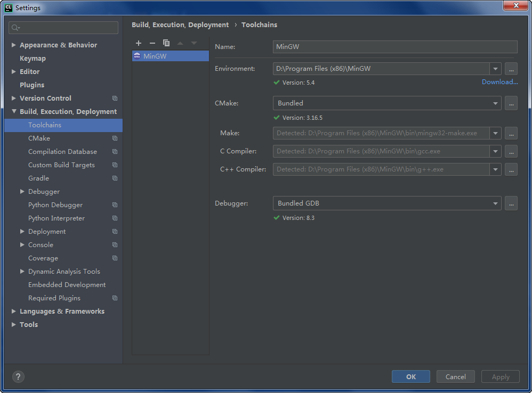Click in the toolchain Name field
The height and width of the screenshot is (393, 532).
point(394,47)
